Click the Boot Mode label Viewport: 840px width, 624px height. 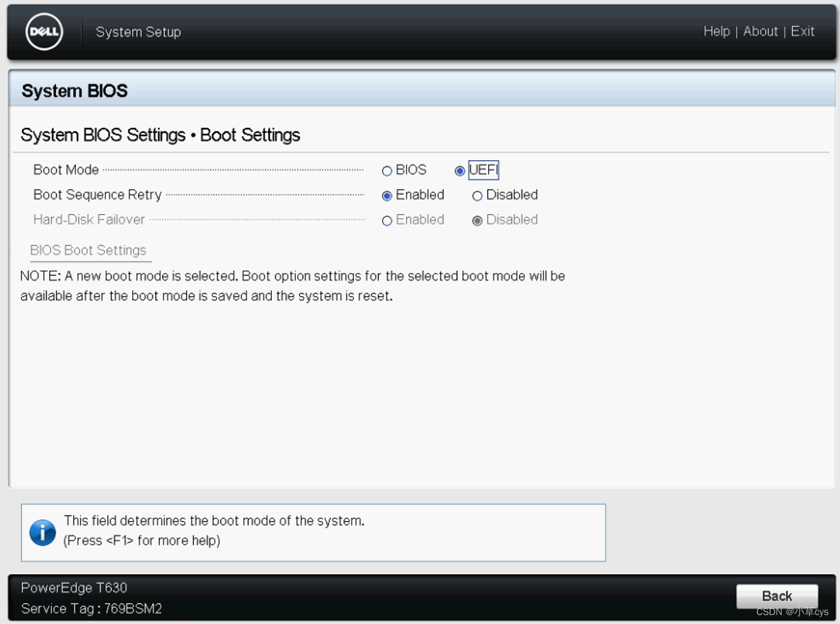point(66,170)
